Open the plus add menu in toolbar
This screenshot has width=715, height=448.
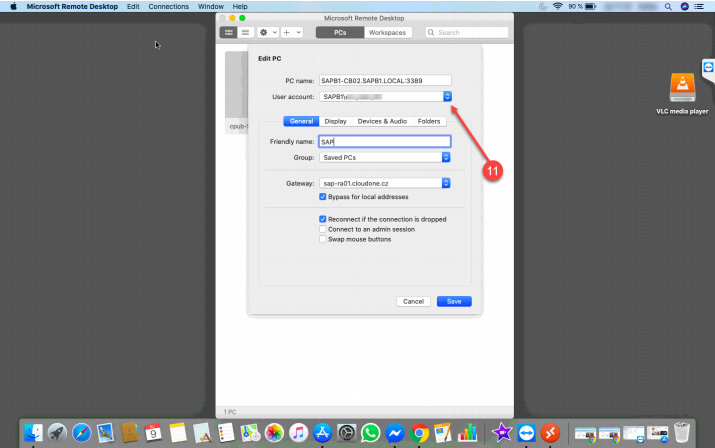pyautogui.click(x=292, y=32)
